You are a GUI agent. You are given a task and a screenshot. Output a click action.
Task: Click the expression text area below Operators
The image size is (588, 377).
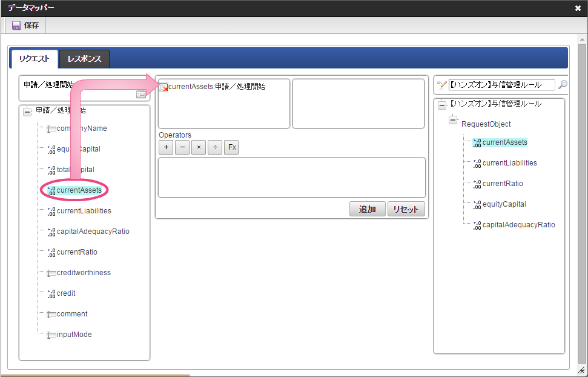[x=292, y=178]
